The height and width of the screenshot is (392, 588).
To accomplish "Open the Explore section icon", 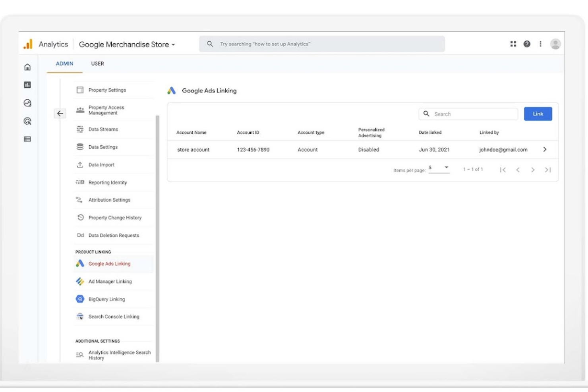I will click(x=27, y=103).
